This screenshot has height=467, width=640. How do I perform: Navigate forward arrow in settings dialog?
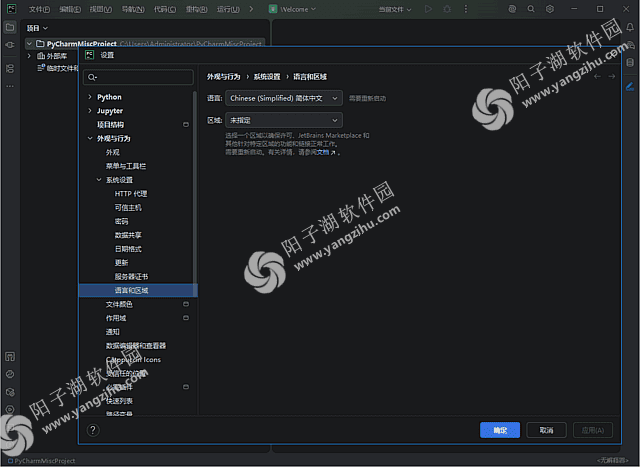pyautogui.click(x=611, y=76)
